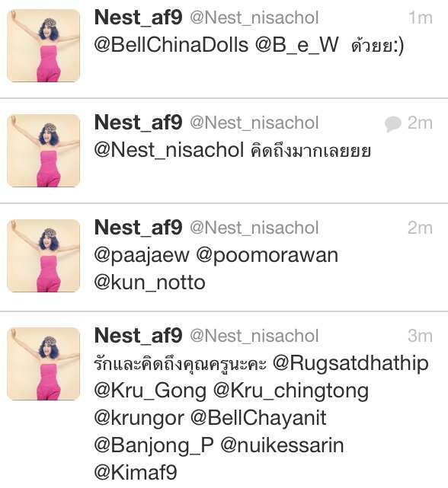Viewport: 448px width, 488px height.
Task: Open the @Rugsatdhathip mention
Action: pos(350,364)
